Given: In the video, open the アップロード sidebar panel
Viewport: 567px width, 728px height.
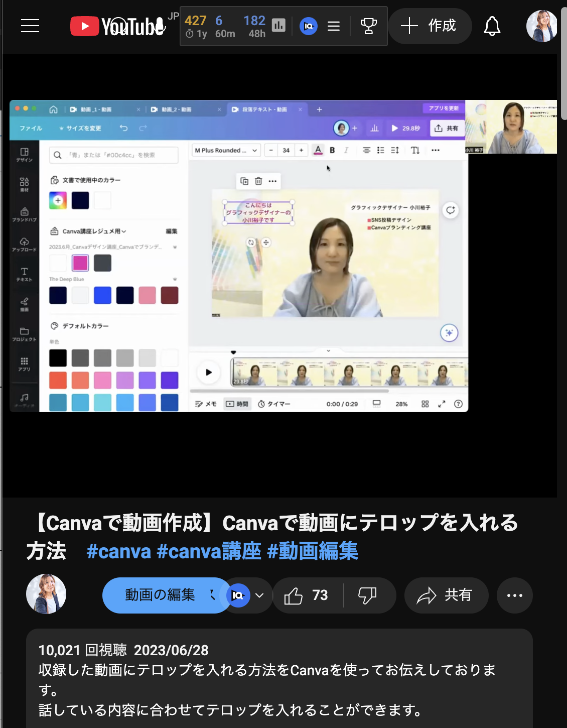Looking at the screenshot, I should [x=24, y=245].
